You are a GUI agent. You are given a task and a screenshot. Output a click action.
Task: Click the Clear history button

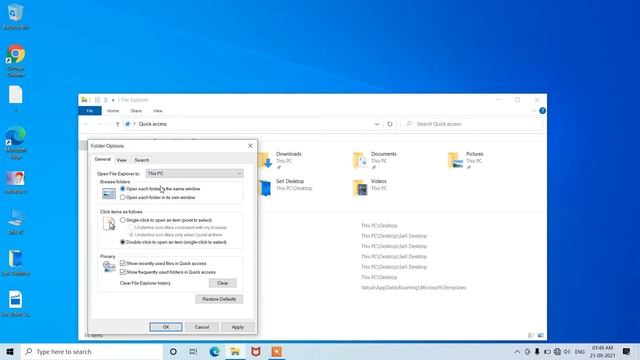click(x=222, y=283)
